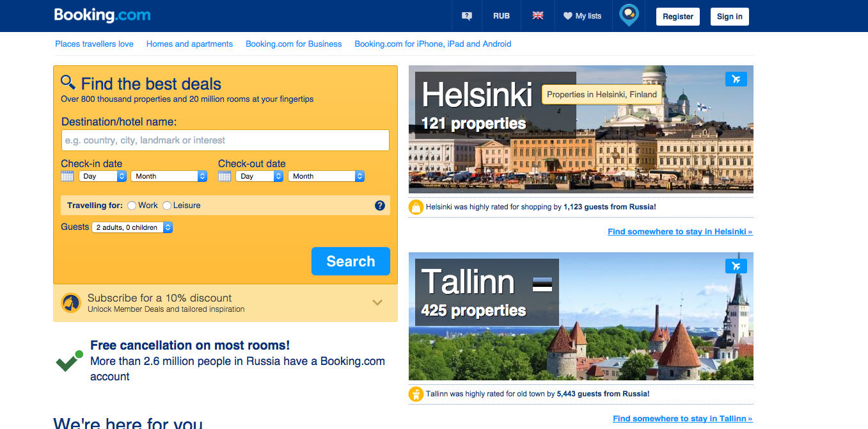
Task: Open the RUB currency selector
Action: click(x=501, y=16)
